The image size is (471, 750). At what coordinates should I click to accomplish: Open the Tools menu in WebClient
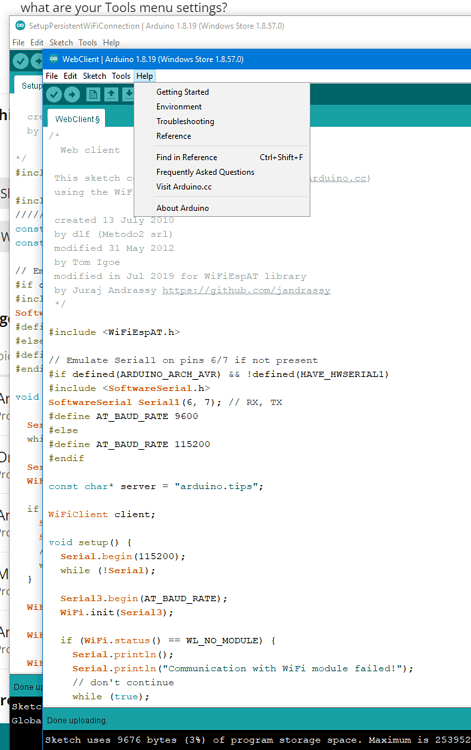pos(121,76)
